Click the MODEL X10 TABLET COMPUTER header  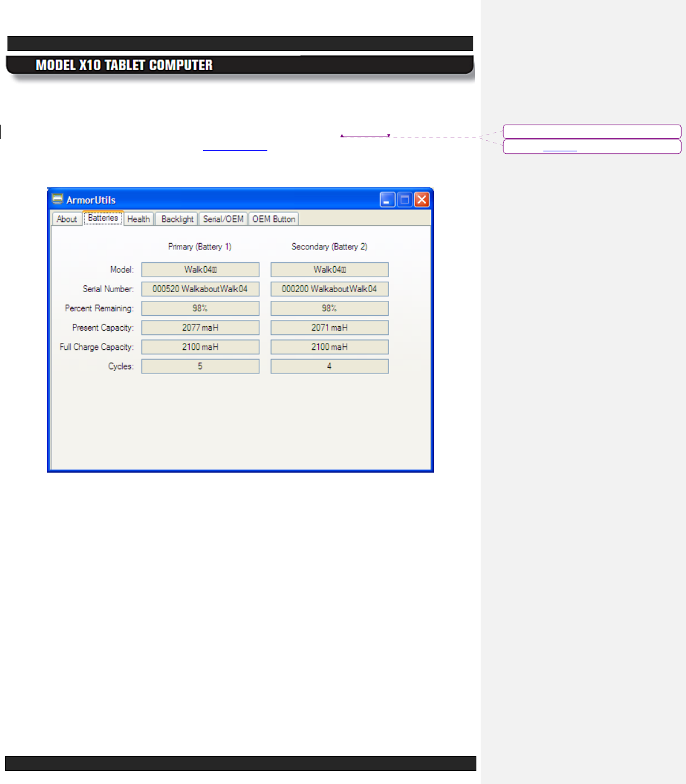click(124, 65)
